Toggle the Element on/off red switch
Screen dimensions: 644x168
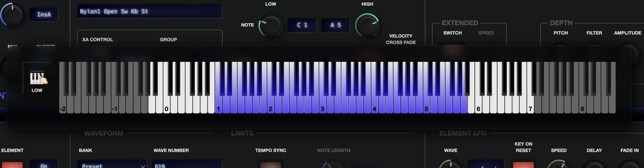pos(12,165)
